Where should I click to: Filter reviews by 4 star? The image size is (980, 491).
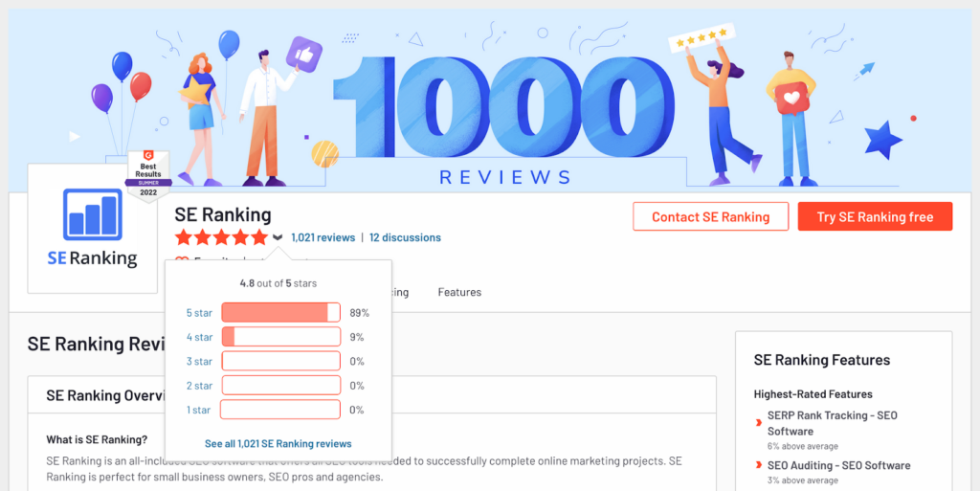(x=199, y=337)
